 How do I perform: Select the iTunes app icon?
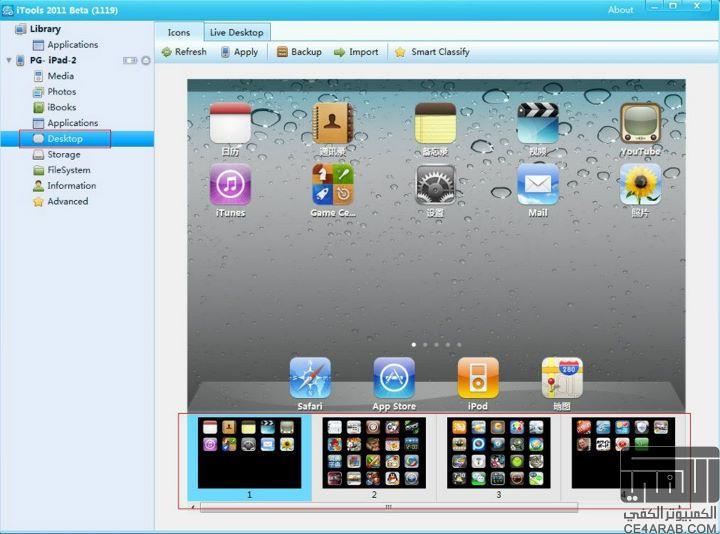point(230,185)
